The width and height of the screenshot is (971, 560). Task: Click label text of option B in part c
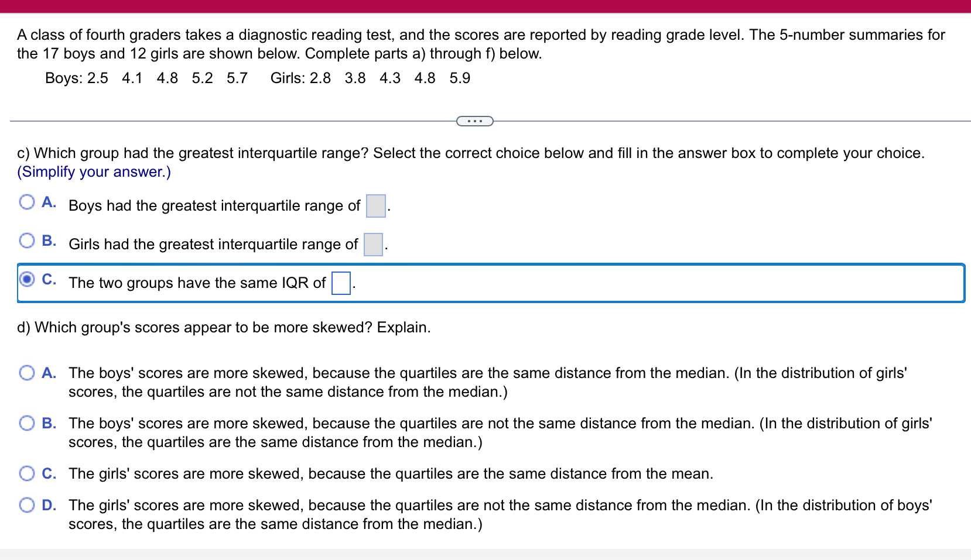pos(212,244)
